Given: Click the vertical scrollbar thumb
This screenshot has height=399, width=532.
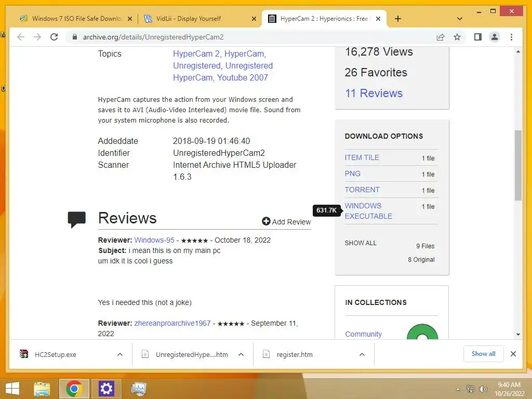Looking at the screenshot, I should coord(518,165).
